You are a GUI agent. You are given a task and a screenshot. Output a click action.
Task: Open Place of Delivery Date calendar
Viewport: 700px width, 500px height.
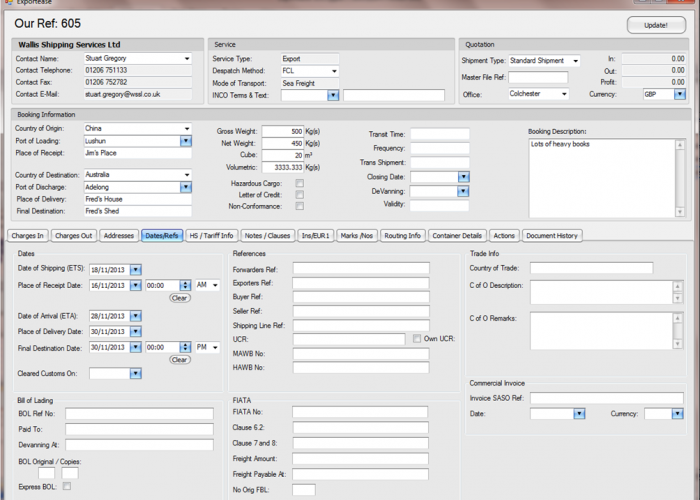[x=136, y=332]
